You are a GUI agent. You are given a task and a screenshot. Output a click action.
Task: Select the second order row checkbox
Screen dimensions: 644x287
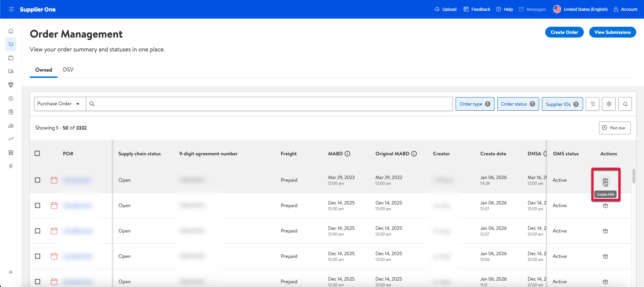38,205
